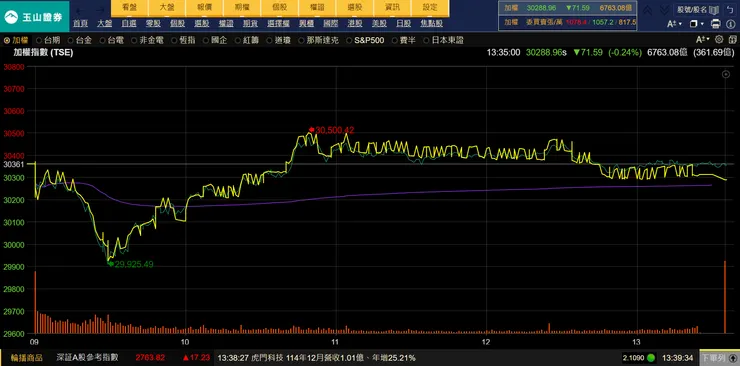Click the 日股 link
The image size is (740, 366).
[404, 24]
